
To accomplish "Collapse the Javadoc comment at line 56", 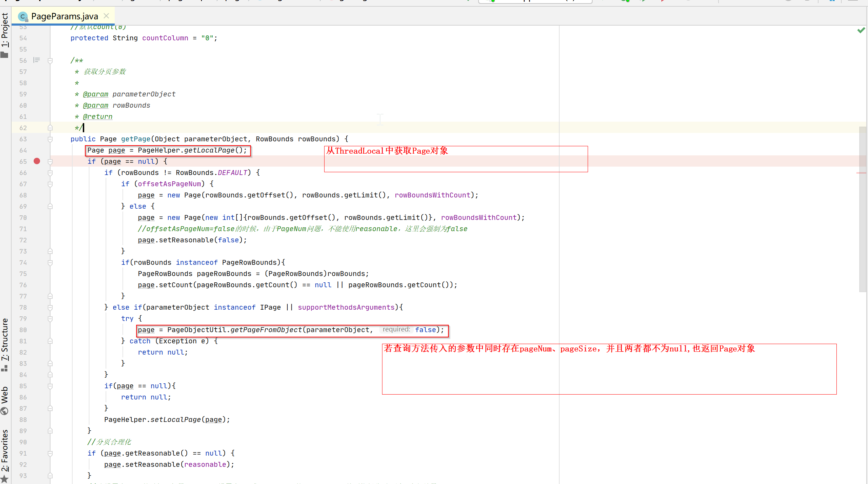I will point(50,61).
